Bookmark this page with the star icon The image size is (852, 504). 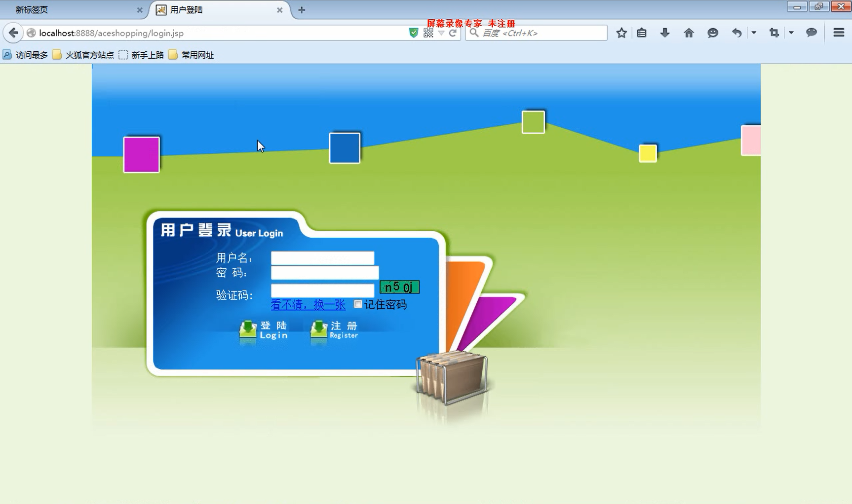(621, 33)
